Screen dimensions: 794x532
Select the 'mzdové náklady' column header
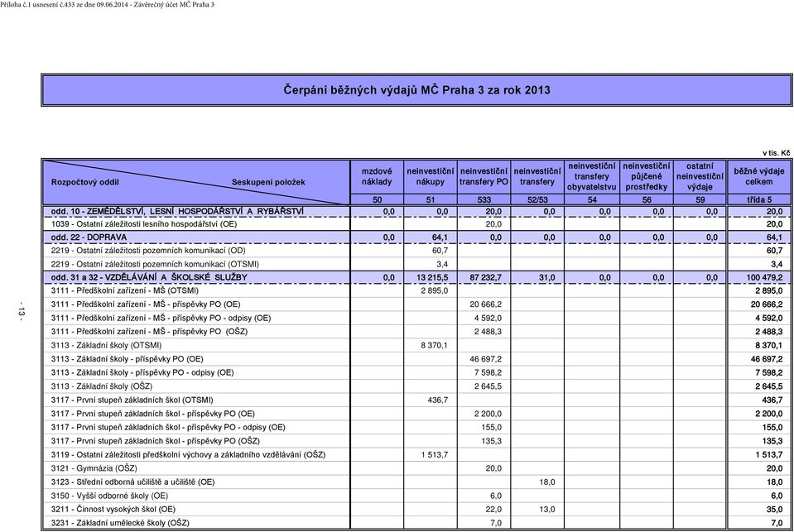376,177
